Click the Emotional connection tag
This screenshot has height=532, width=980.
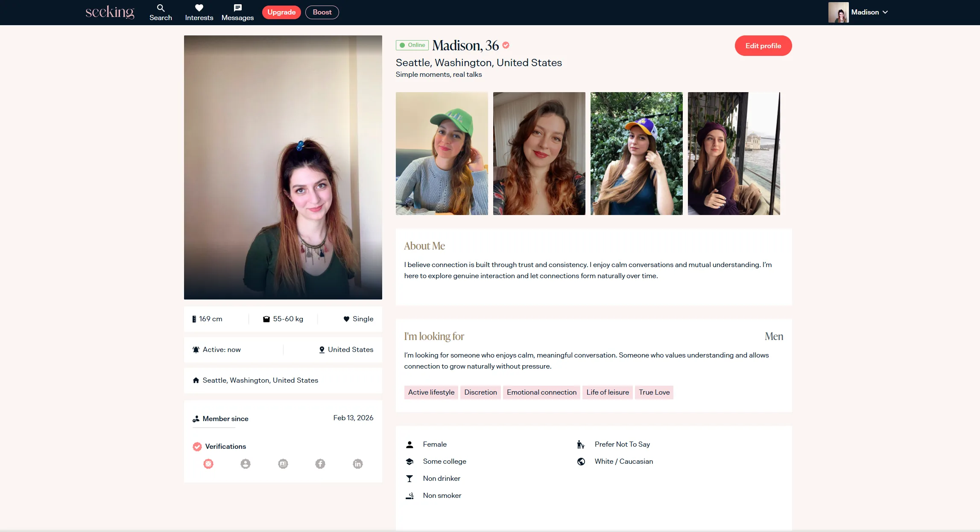541,392
